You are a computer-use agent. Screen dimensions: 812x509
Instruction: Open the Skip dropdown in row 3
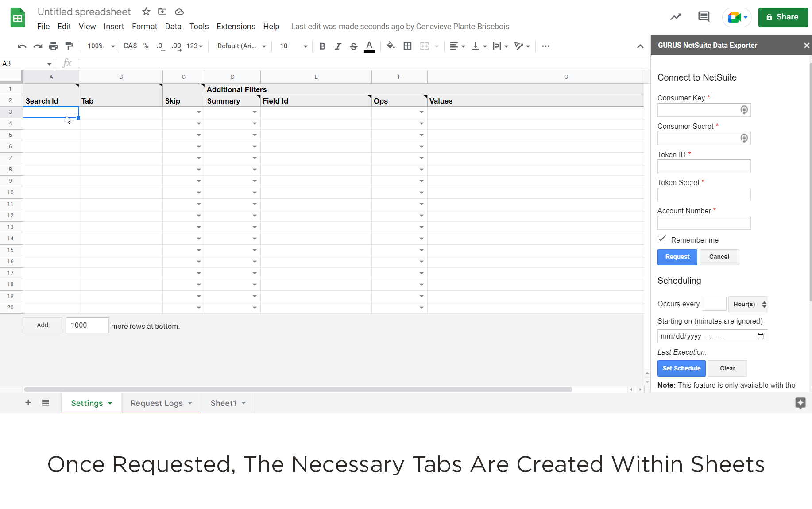[x=199, y=112]
